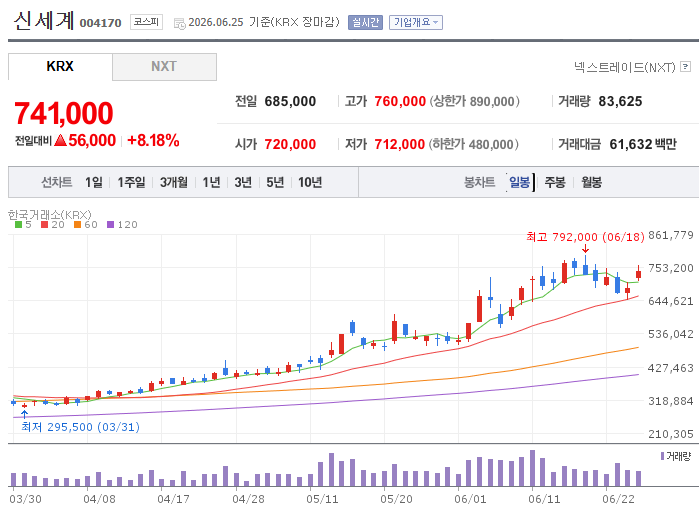Click the open price 720,000
The width and height of the screenshot is (699, 509).
click(x=290, y=144)
